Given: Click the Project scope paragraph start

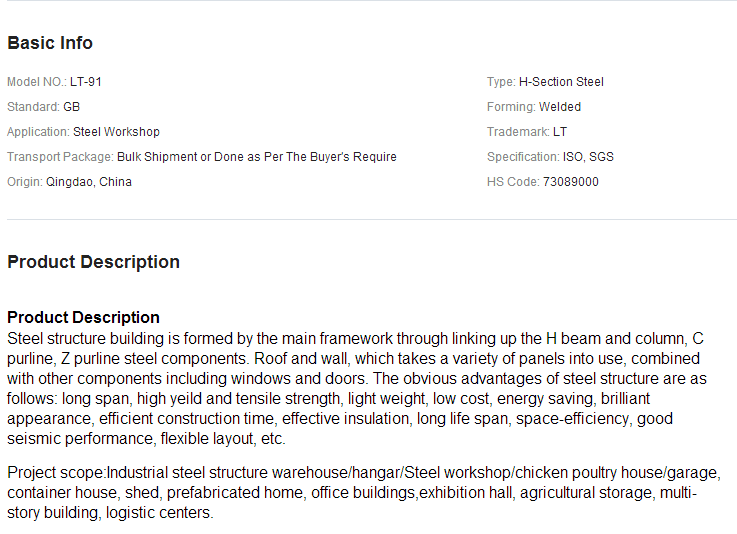Looking at the screenshot, I should pyautogui.click(x=57, y=472).
